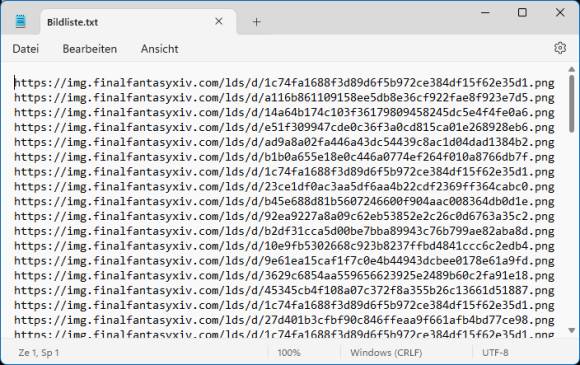This screenshot has width=580, height=365.
Task: Click the Notepad app icon in title bar
Action: pos(20,21)
